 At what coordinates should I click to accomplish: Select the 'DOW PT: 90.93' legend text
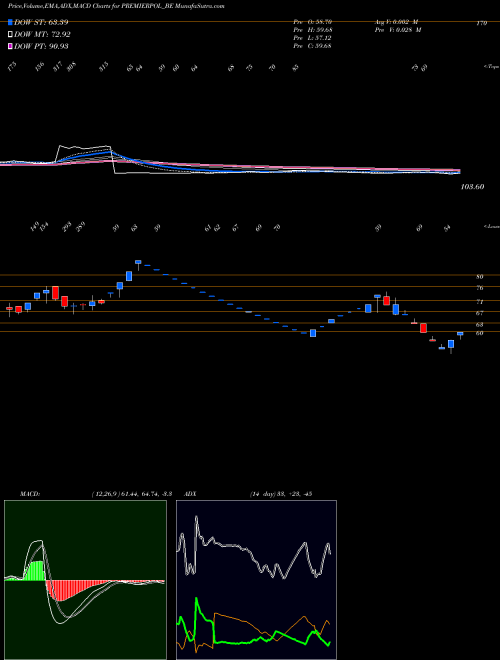click(41, 46)
